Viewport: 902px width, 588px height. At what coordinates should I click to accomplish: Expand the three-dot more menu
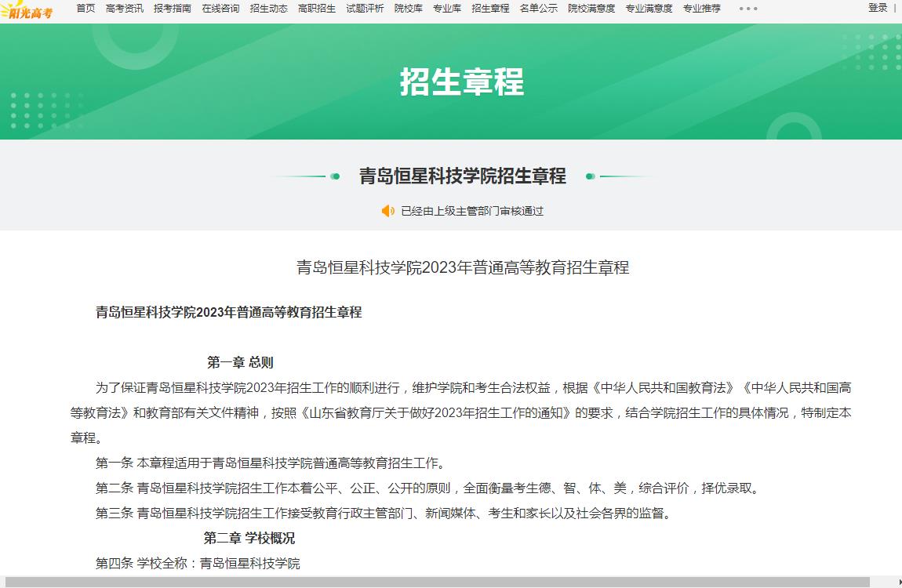[x=748, y=9]
